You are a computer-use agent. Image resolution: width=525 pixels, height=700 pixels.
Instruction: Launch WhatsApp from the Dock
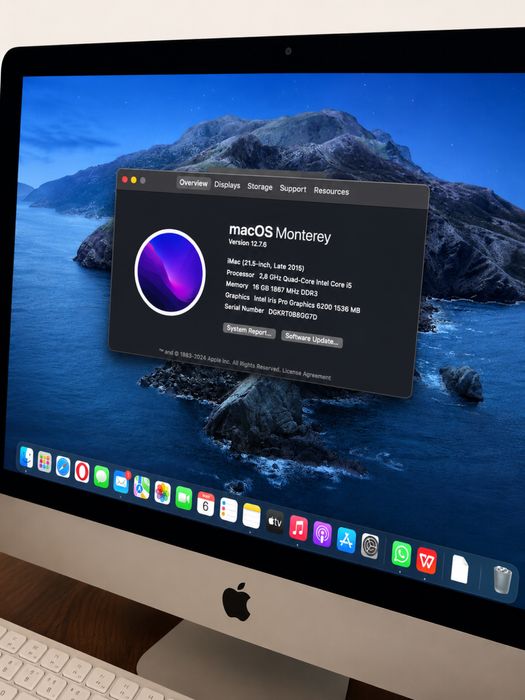coord(401,554)
